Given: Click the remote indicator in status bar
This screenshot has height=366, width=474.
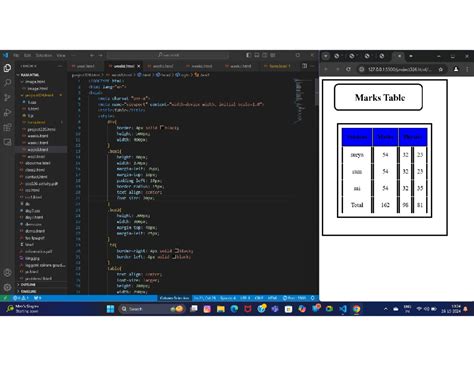Looking at the screenshot, I should click(5, 298).
